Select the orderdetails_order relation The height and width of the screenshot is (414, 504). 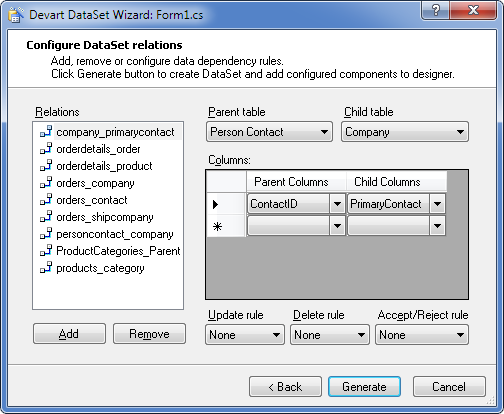click(98, 149)
